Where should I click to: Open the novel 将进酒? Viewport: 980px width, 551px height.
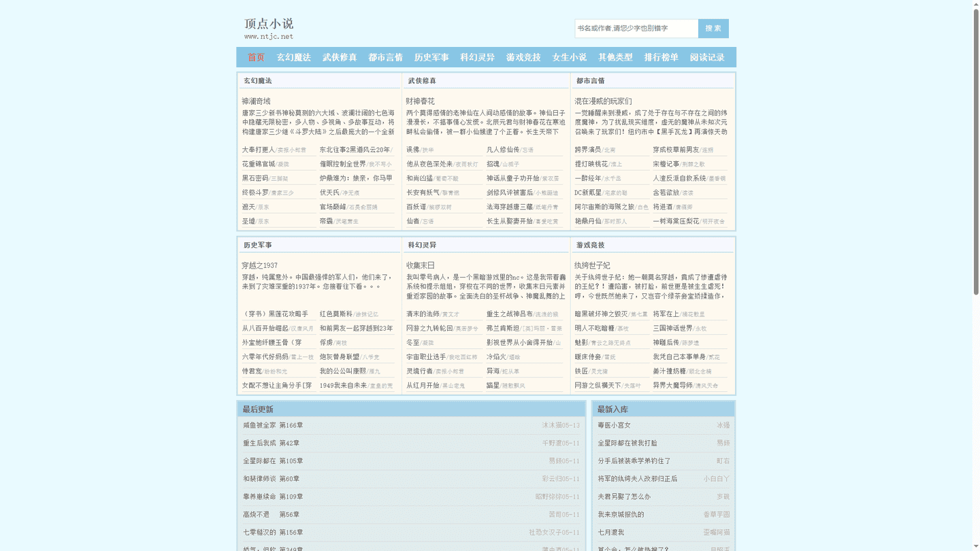pyautogui.click(x=663, y=207)
